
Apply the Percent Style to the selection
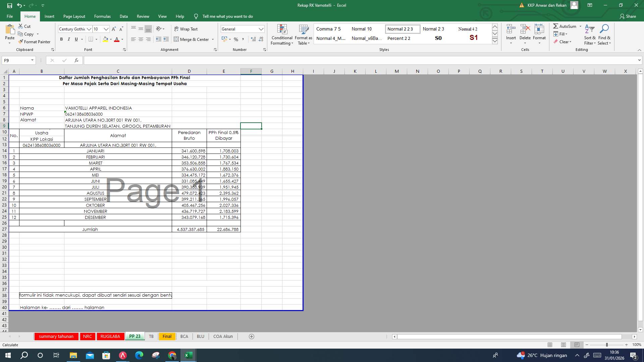click(236, 39)
